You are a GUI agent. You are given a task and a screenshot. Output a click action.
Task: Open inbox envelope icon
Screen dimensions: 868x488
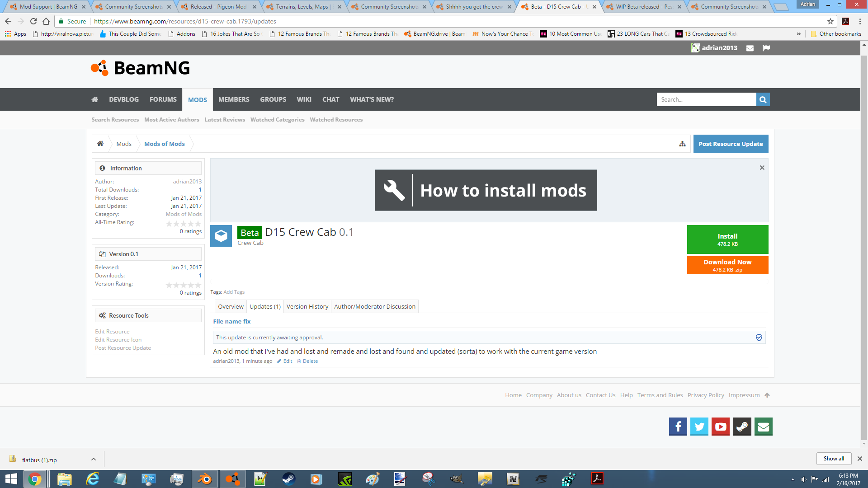[750, 48]
